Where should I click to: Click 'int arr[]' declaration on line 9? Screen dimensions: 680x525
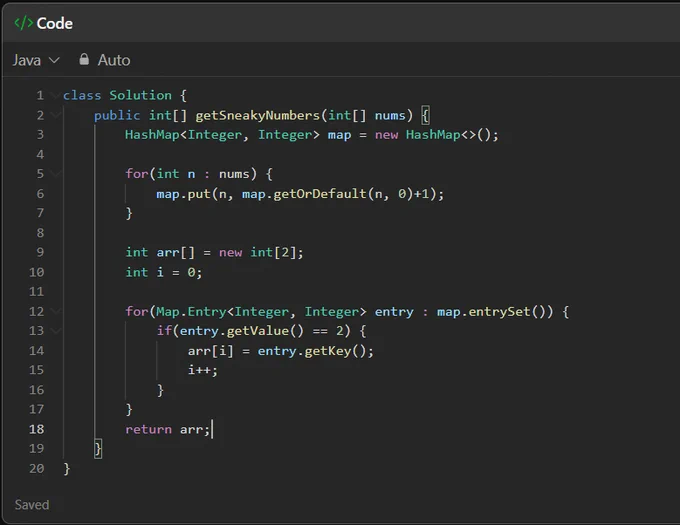pos(160,252)
